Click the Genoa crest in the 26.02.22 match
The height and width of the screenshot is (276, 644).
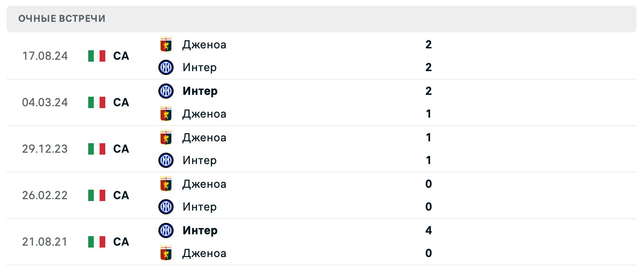[x=166, y=184]
